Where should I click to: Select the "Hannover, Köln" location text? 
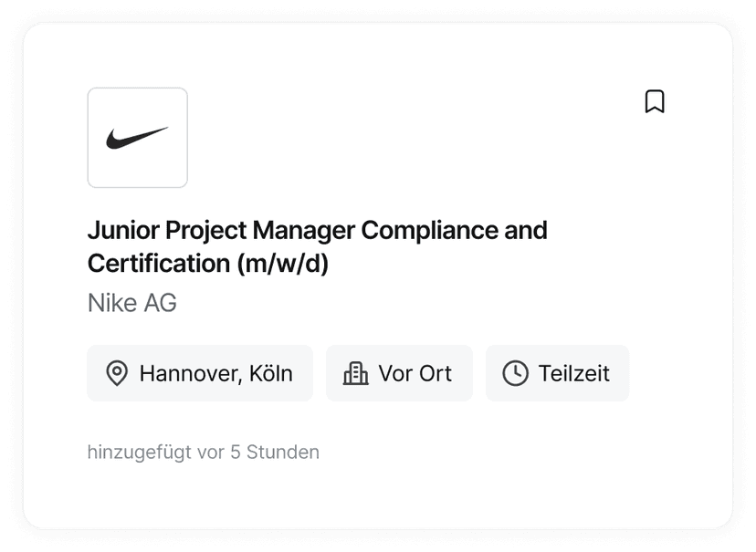215,373
